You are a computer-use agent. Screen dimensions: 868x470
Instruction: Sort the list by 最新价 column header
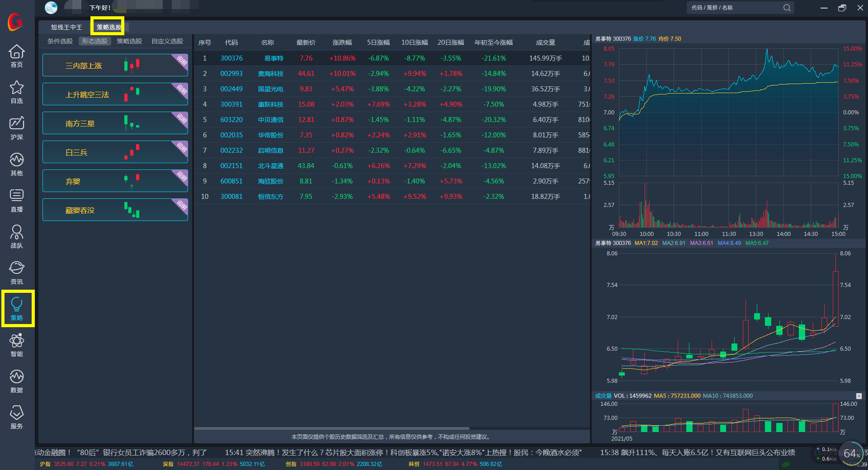pyautogui.click(x=306, y=42)
